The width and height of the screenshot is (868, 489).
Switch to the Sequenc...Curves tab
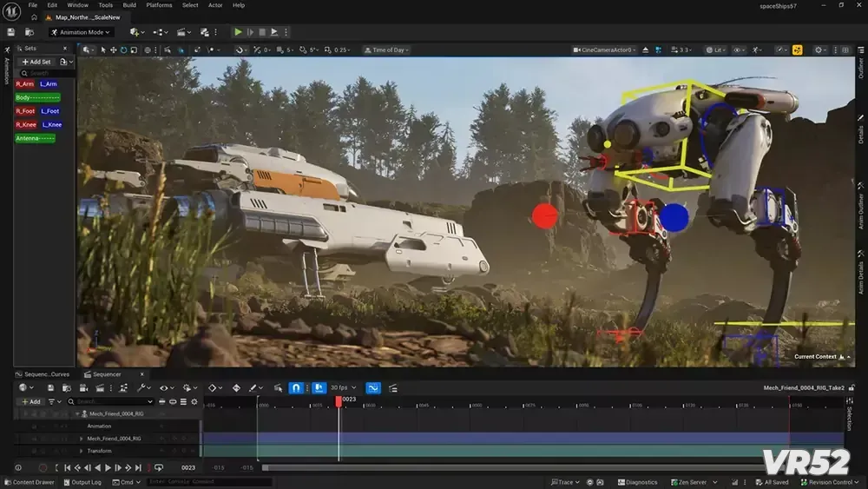point(43,374)
